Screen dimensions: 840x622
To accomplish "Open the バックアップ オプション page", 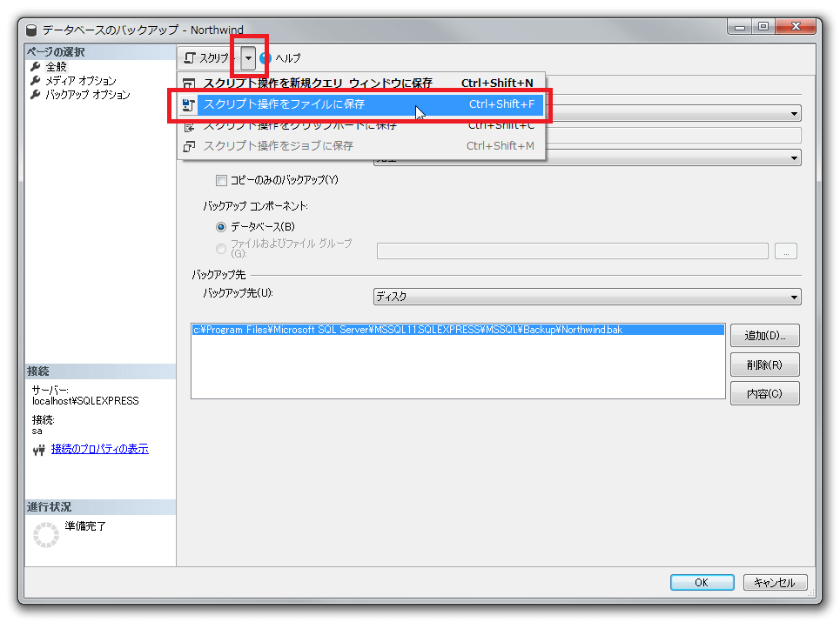I will [88, 95].
